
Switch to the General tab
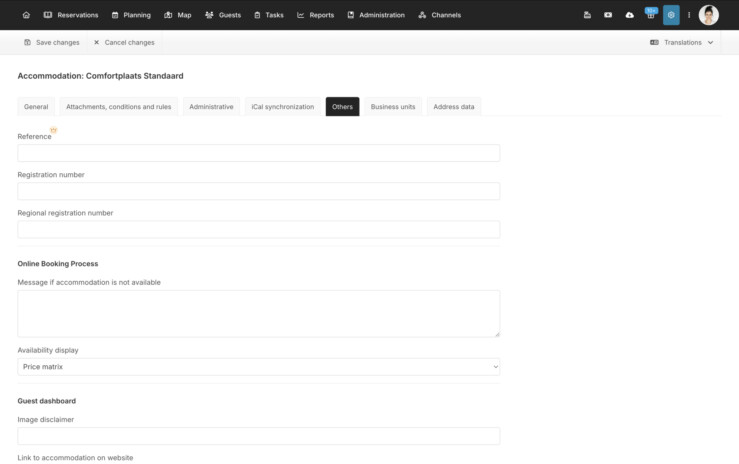point(36,106)
